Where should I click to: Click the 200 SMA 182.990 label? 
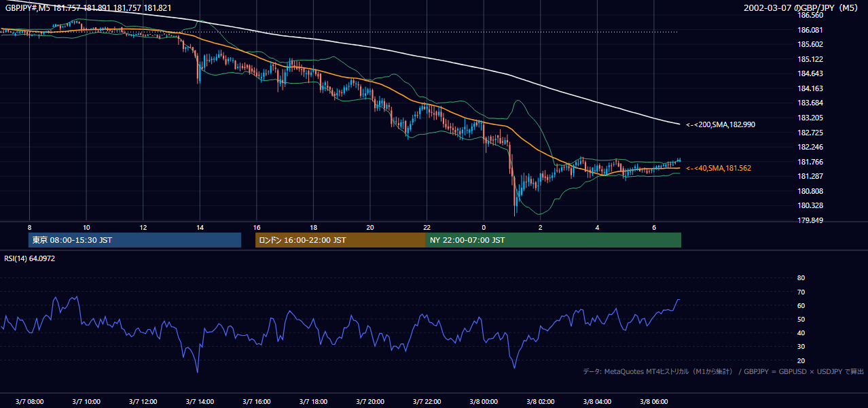pos(721,124)
